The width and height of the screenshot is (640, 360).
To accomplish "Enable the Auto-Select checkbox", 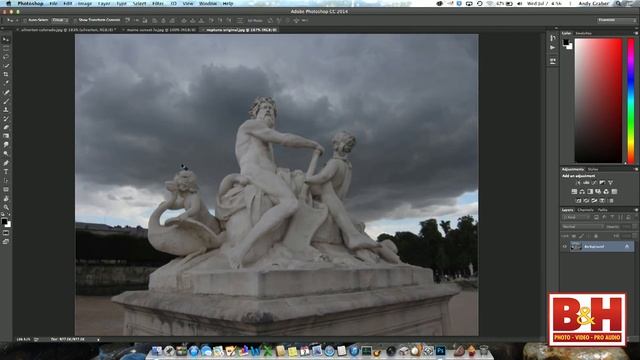I will click(x=25, y=20).
